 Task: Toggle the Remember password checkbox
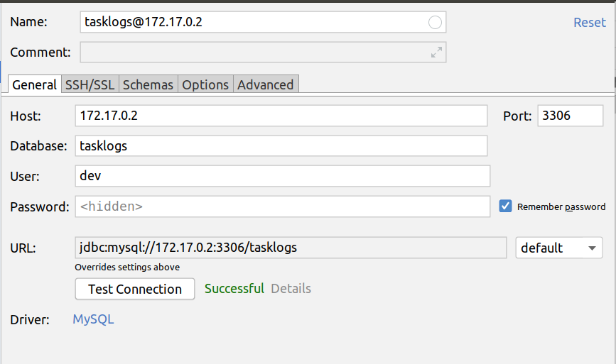pos(505,206)
